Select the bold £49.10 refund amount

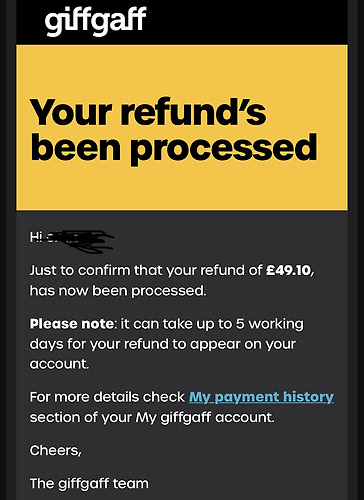tap(288, 270)
